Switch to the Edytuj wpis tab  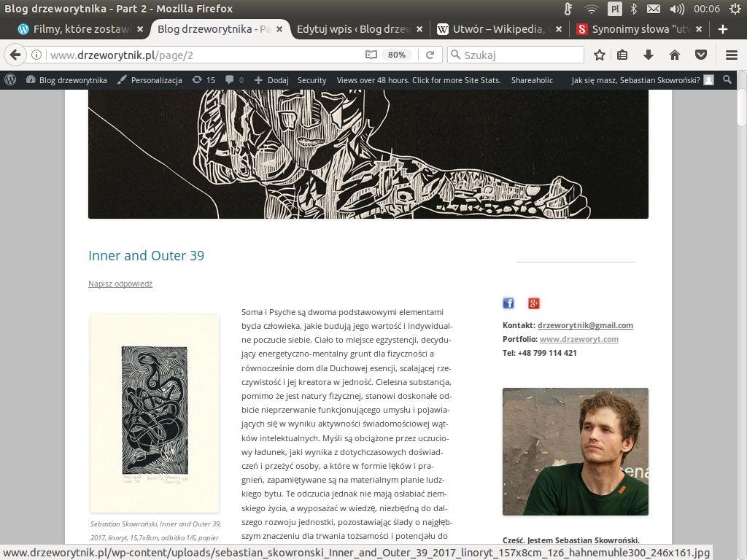(360, 29)
